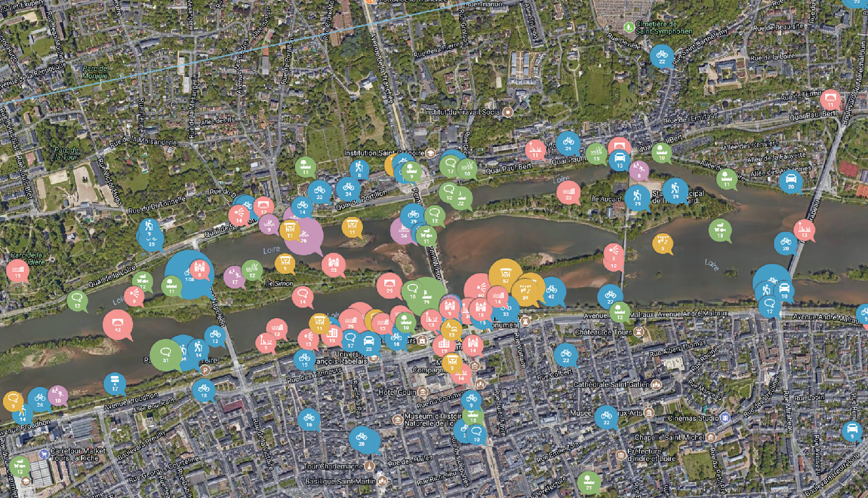Select pink bridge marker 11 near Rue de l'Ermitage
Image resolution: width=868 pixels, height=498 pixels.
tap(830, 100)
